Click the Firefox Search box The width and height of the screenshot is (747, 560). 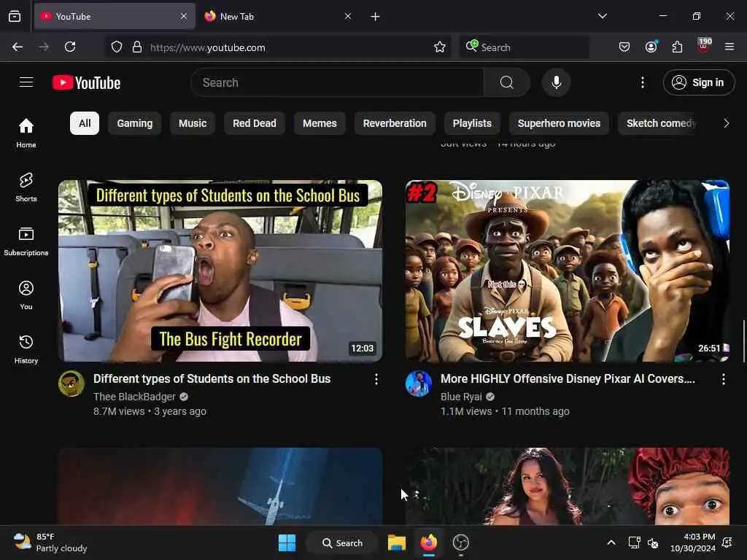pos(524,47)
